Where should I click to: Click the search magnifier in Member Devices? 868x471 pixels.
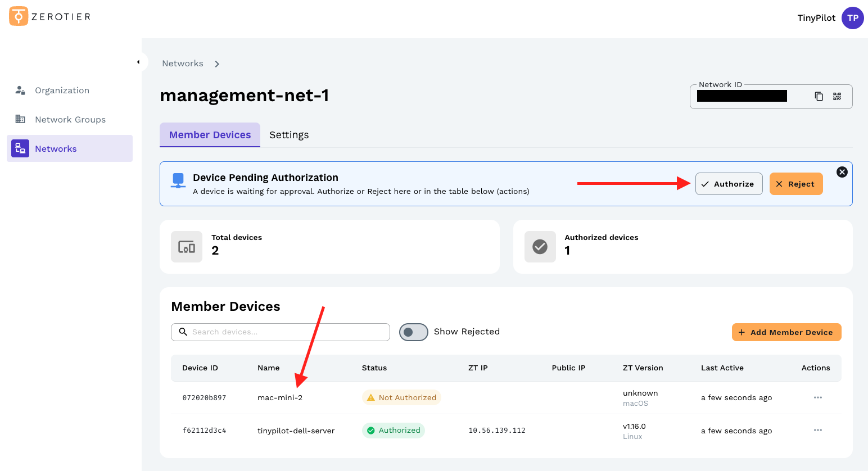pos(183,332)
